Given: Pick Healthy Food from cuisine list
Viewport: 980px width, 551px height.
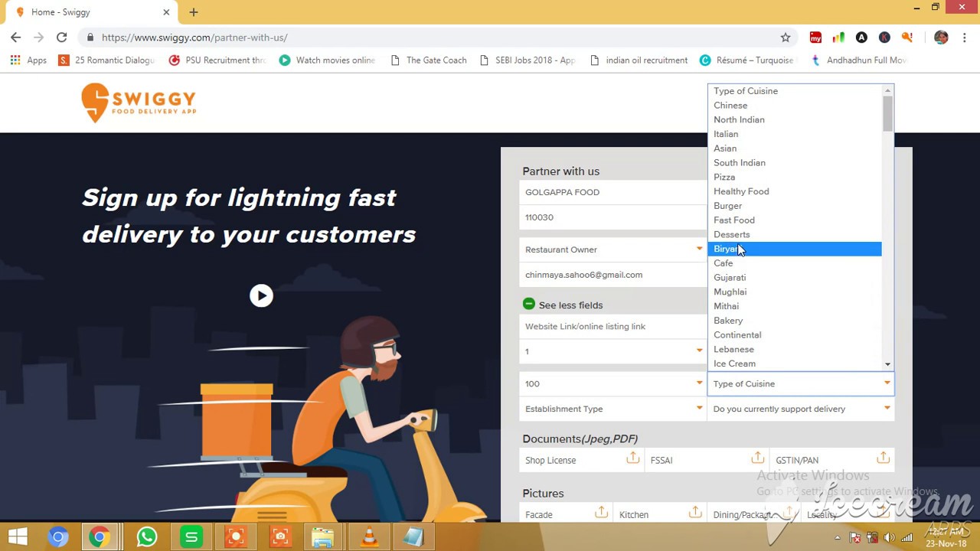Looking at the screenshot, I should tap(795, 191).
